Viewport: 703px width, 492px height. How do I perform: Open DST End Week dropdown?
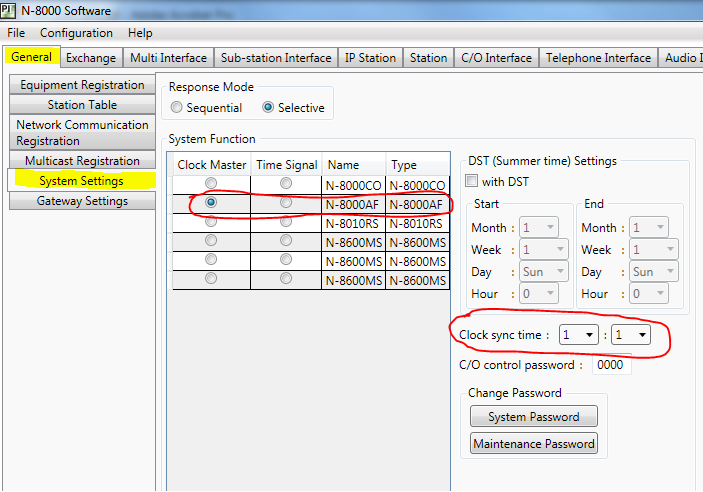point(654,249)
